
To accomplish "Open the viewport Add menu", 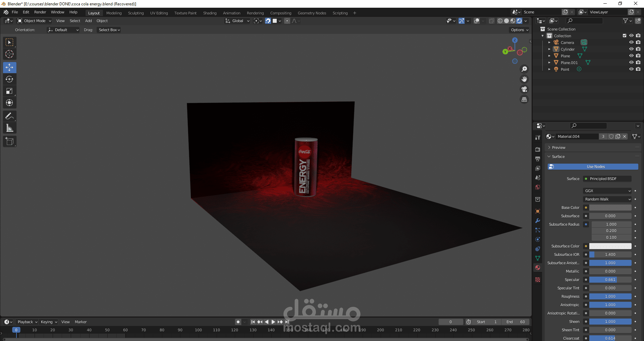I will [x=89, y=21].
